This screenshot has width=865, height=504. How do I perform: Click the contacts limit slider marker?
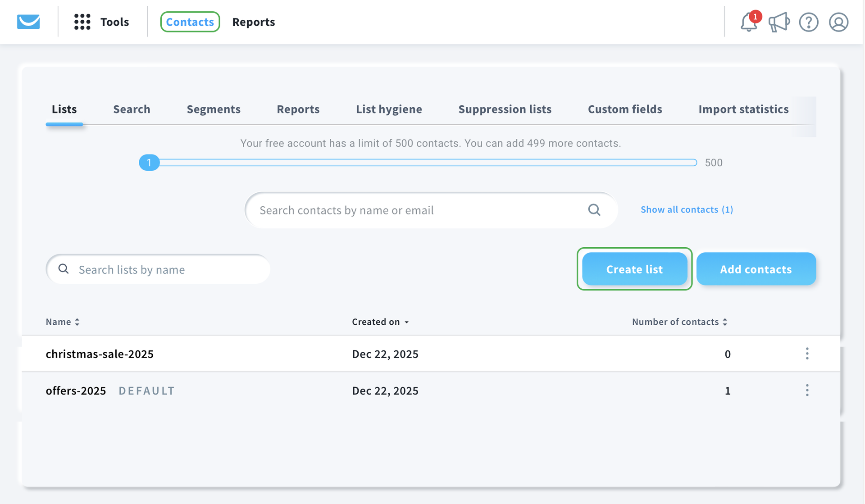click(149, 163)
